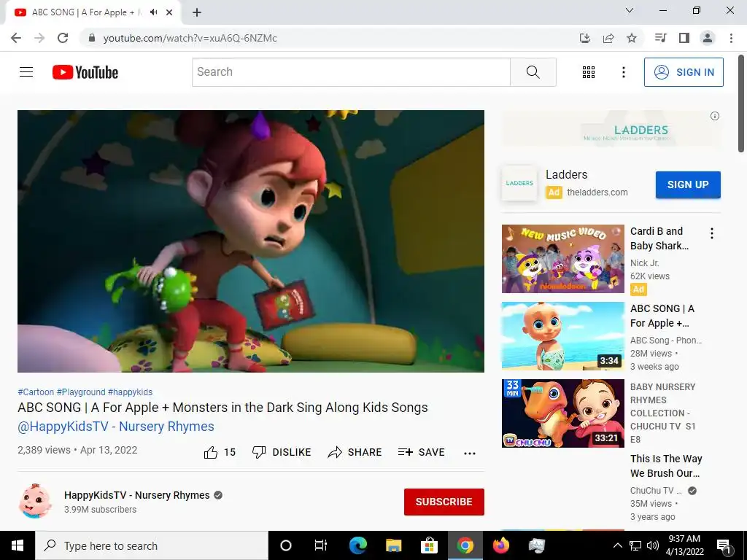Image resolution: width=747 pixels, height=560 pixels.
Task: Click the video player to pause
Action: (251, 241)
